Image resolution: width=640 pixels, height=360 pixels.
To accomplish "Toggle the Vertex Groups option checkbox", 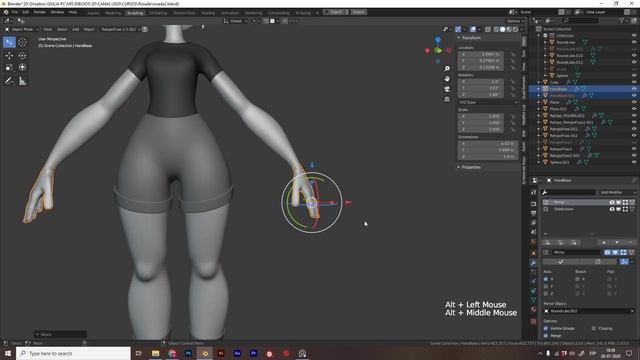I will pos(546,328).
